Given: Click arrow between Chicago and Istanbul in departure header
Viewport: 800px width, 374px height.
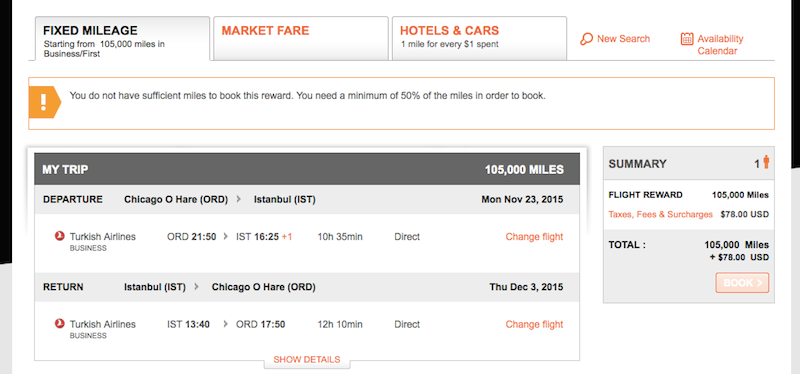Looking at the screenshot, I should 239,200.
